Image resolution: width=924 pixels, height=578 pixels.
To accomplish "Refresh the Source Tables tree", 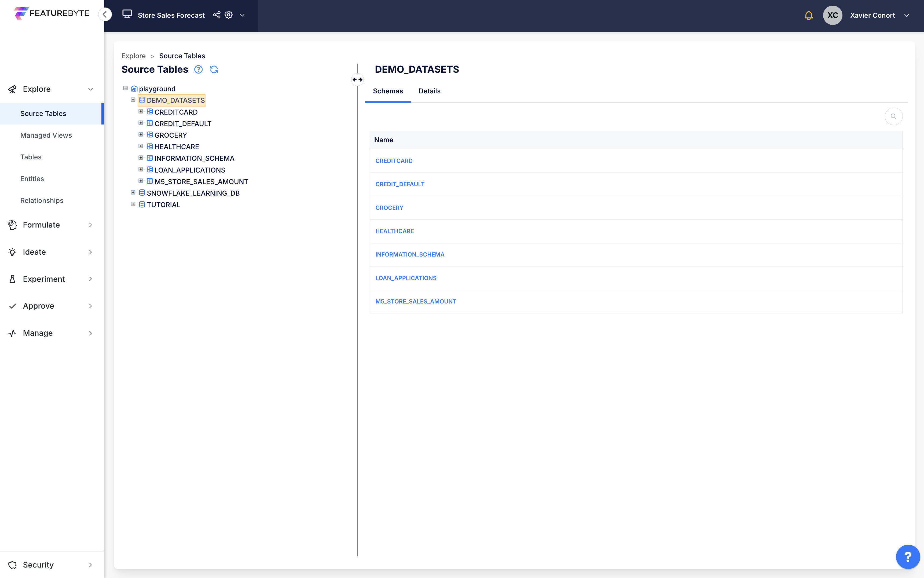I will tap(214, 69).
